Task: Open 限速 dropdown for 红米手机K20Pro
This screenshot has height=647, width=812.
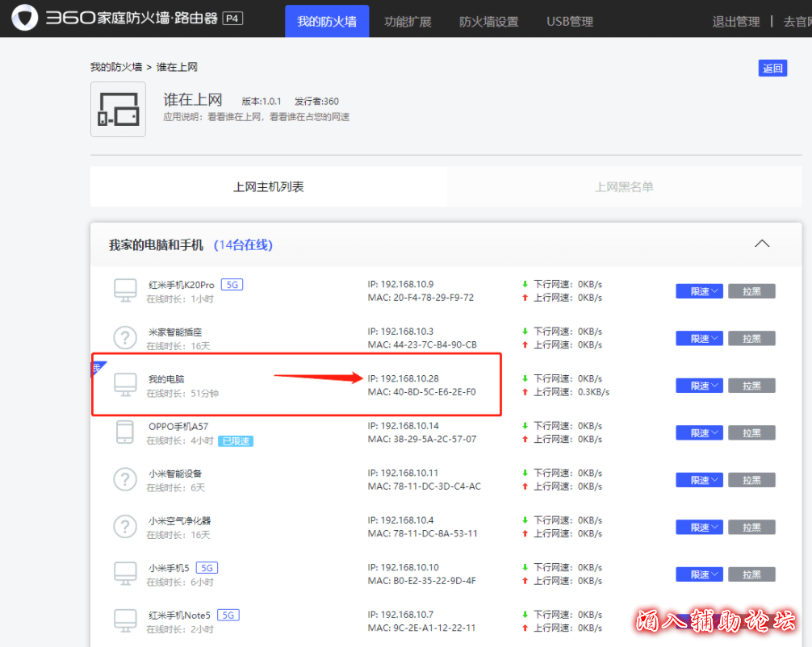Action: click(x=699, y=291)
